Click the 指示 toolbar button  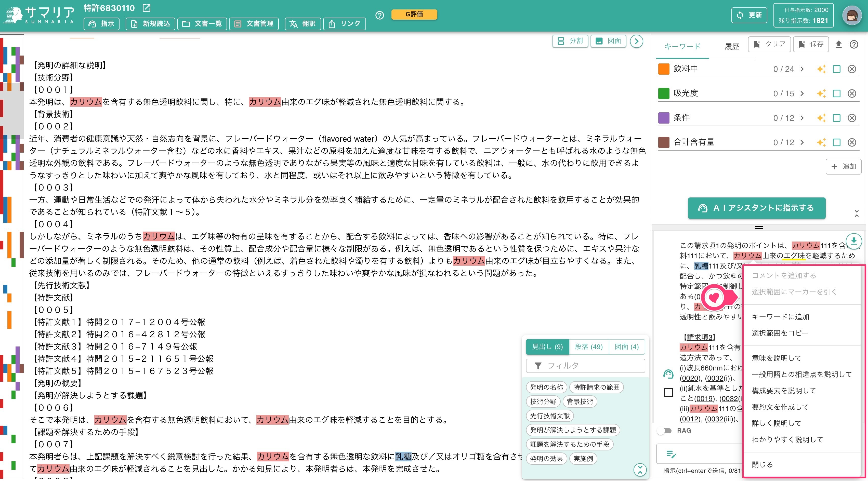[x=101, y=24]
